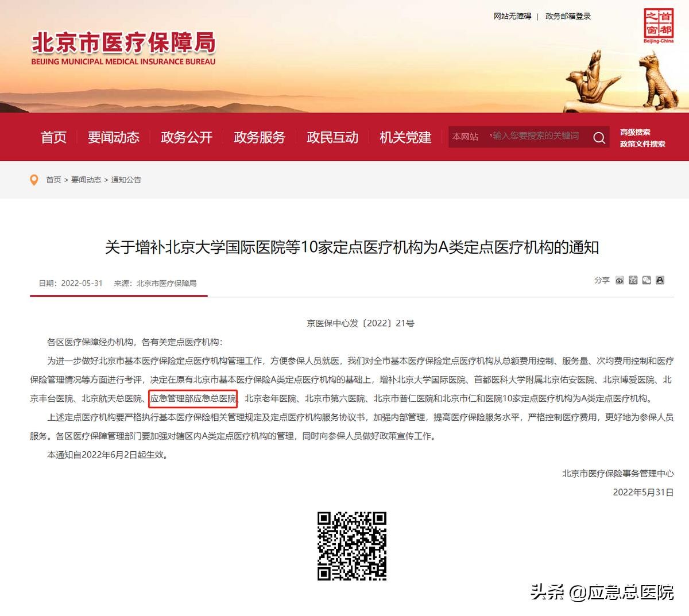This screenshot has width=689, height=616.
Task: Click the 网站无障碍 link at top
Action: (x=512, y=16)
